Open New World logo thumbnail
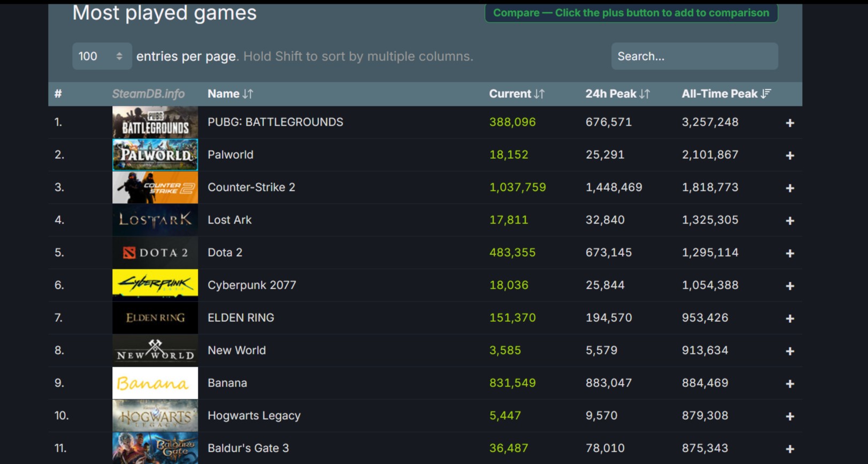This screenshot has height=464, width=868. (x=155, y=351)
